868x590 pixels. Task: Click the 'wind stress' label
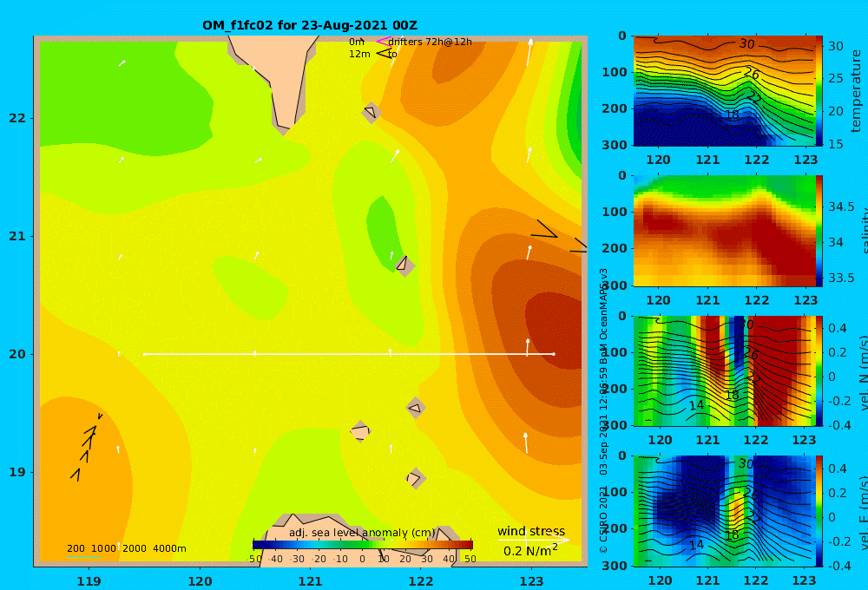[x=531, y=531]
